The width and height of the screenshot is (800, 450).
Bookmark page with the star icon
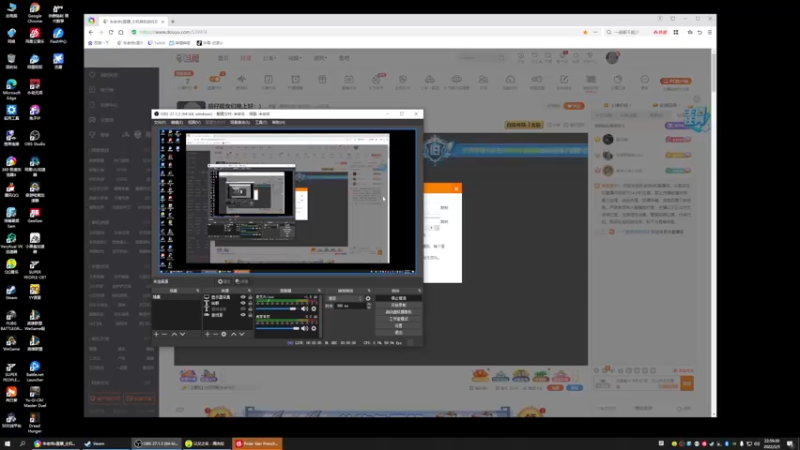coord(585,32)
